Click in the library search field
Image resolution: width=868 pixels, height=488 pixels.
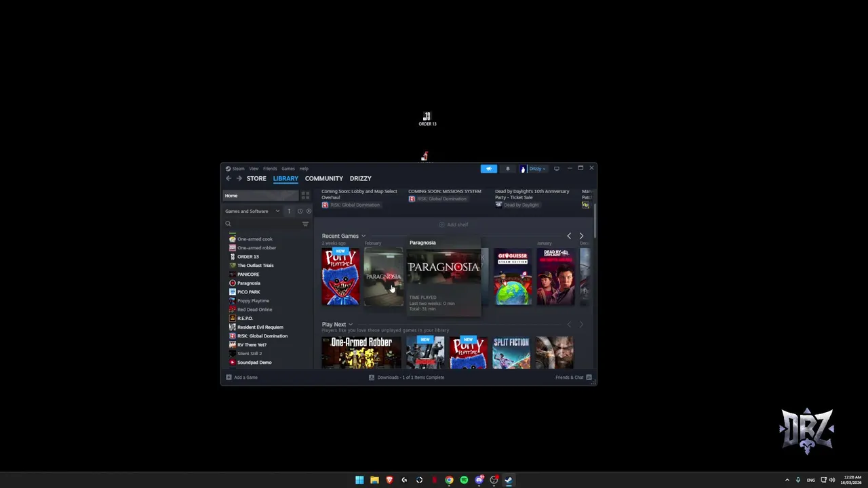pos(266,224)
